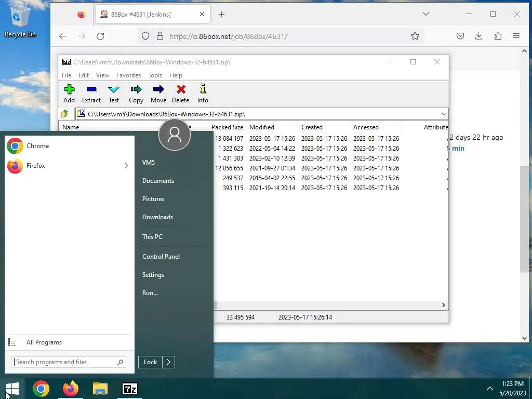Viewport: 532px width, 399px height.
Task: Click the Test archive icon
Action: click(114, 89)
